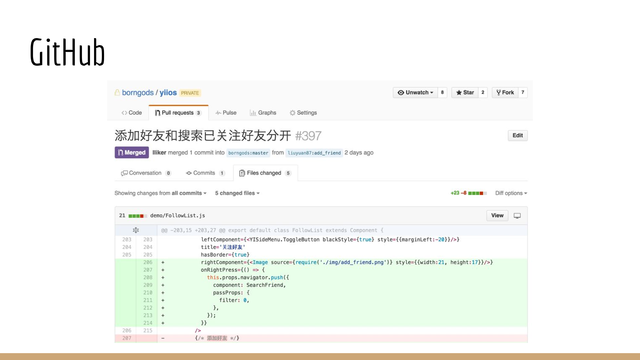
Task: Open the Iliker user profile link
Action: pos(159,153)
